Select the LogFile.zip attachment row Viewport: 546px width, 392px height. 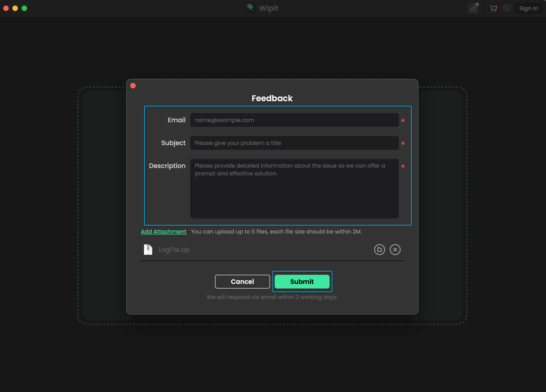[x=174, y=250]
